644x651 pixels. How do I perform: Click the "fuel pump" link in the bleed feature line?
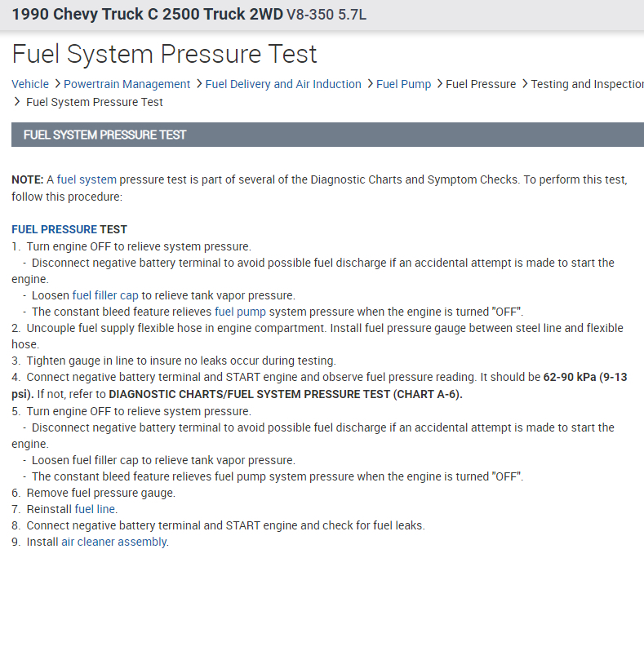240,312
